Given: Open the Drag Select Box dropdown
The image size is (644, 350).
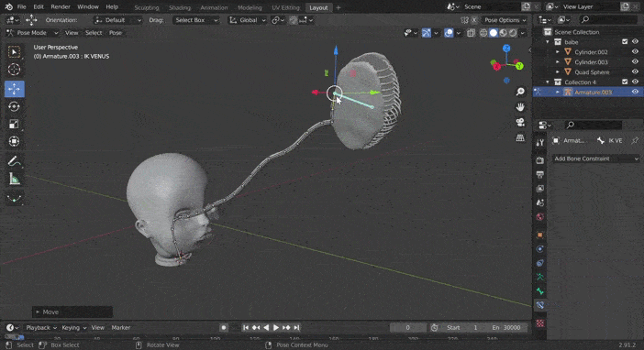Looking at the screenshot, I should click(x=195, y=20).
